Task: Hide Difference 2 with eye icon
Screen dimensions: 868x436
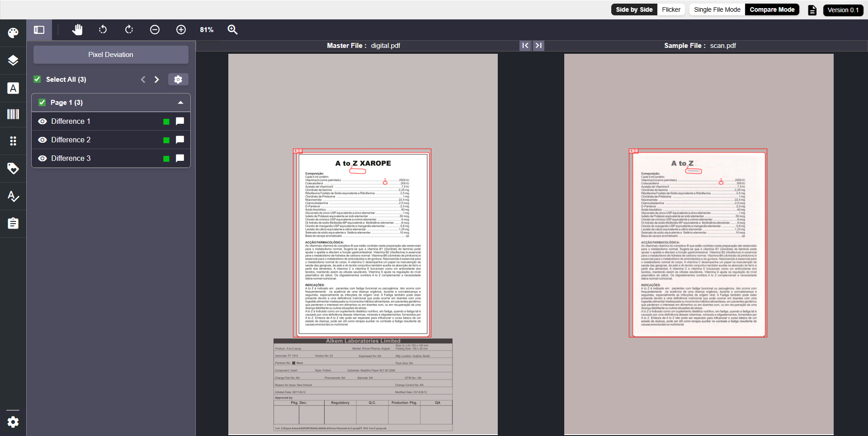Action: pos(42,140)
